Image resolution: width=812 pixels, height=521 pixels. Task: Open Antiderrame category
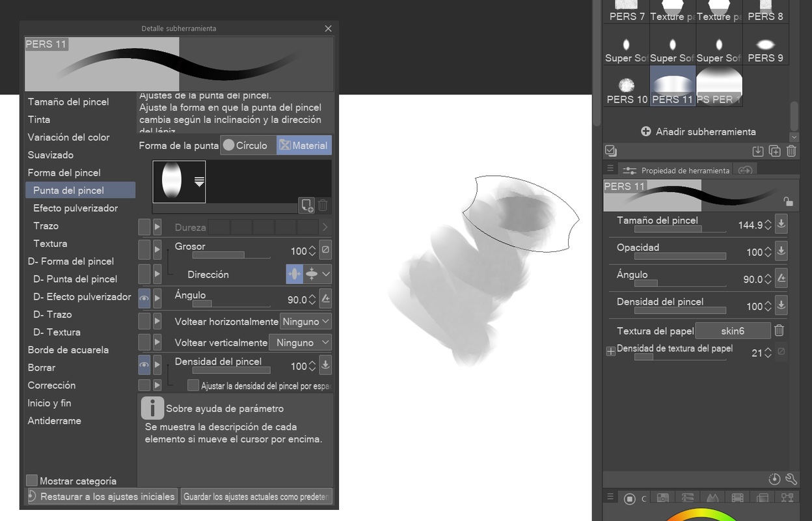(54, 421)
